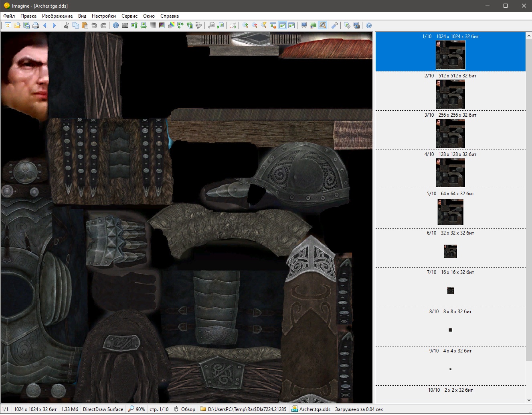Click the scissors cut icon
The width and height of the screenshot is (532, 415).
(67, 25)
